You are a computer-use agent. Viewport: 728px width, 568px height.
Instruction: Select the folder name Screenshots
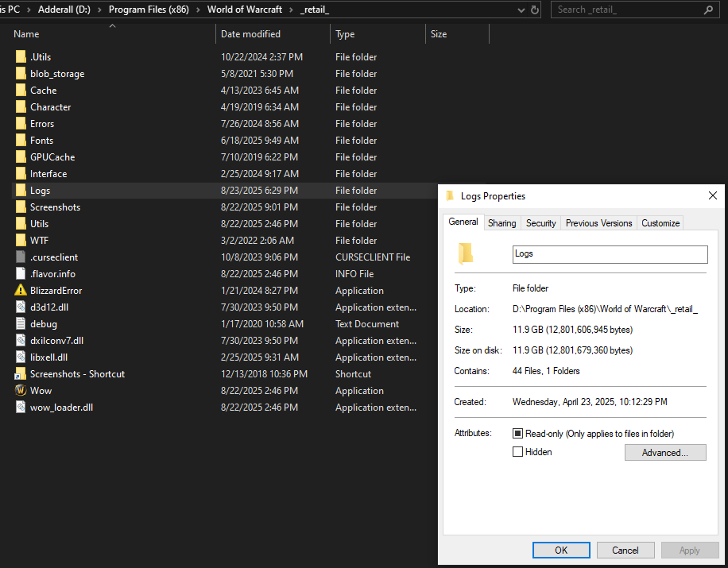tap(56, 207)
